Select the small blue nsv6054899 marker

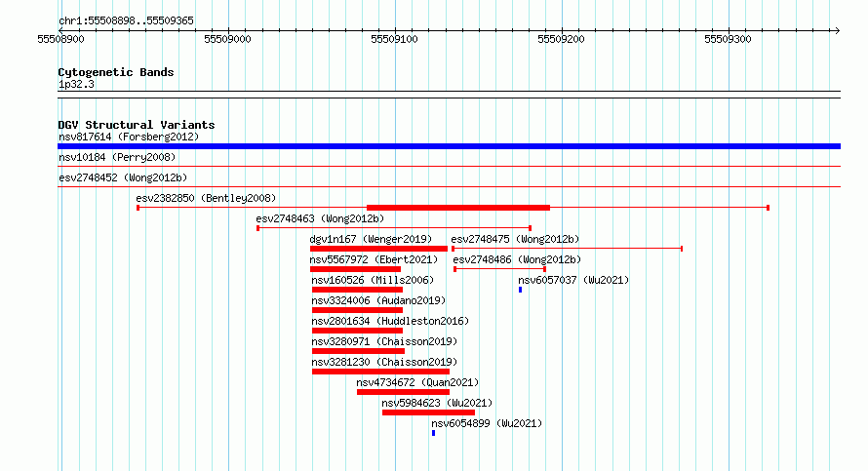(x=433, y=433)
